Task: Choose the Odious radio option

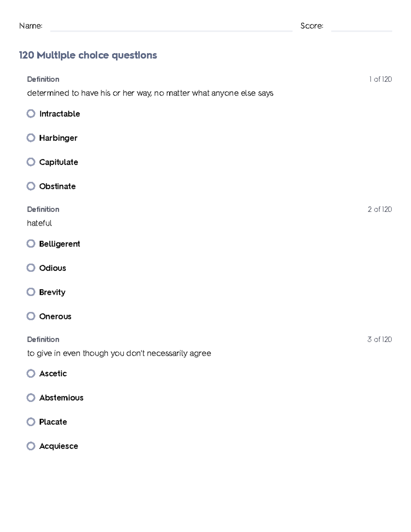Action: tap(31, 268)
